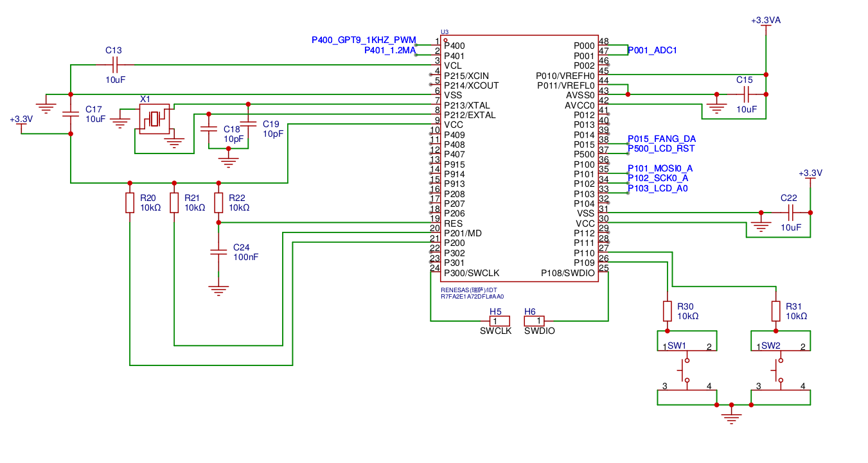Viewport: 868px width, 463px height.
Task: Select the P101_MOSI0_A net label
Action: click(x=660, y=168)
